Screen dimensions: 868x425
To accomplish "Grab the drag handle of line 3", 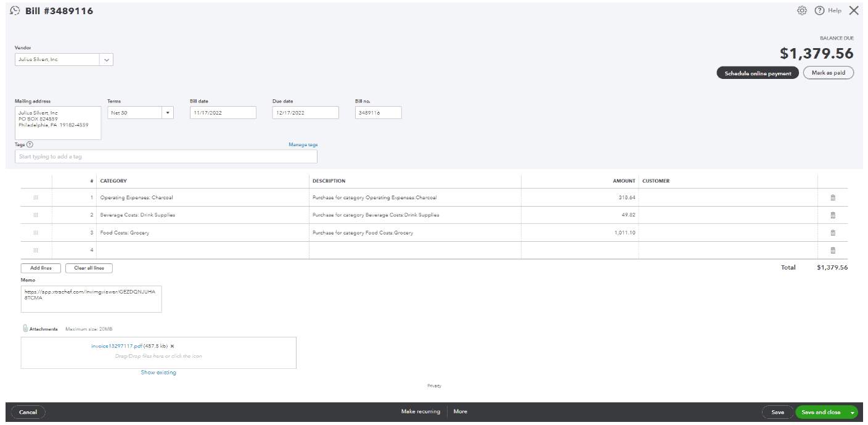I will point(36,233).
